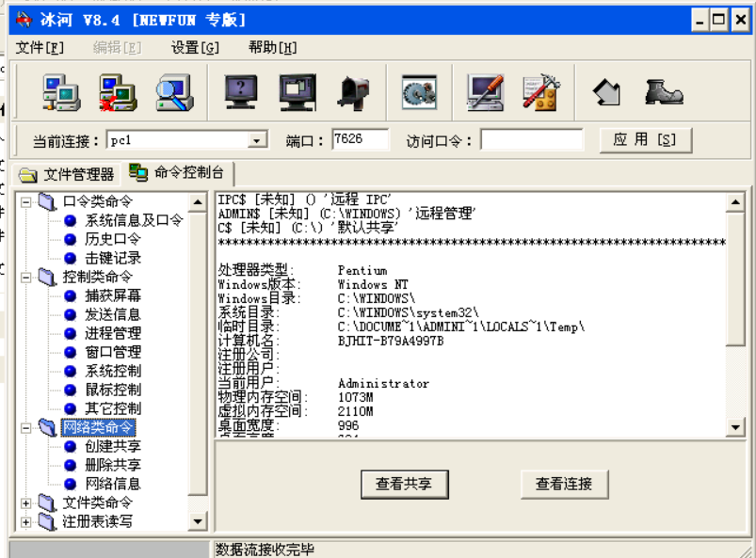
Task: Switch to the 命令控制台 tab
Action: point(178,173)
